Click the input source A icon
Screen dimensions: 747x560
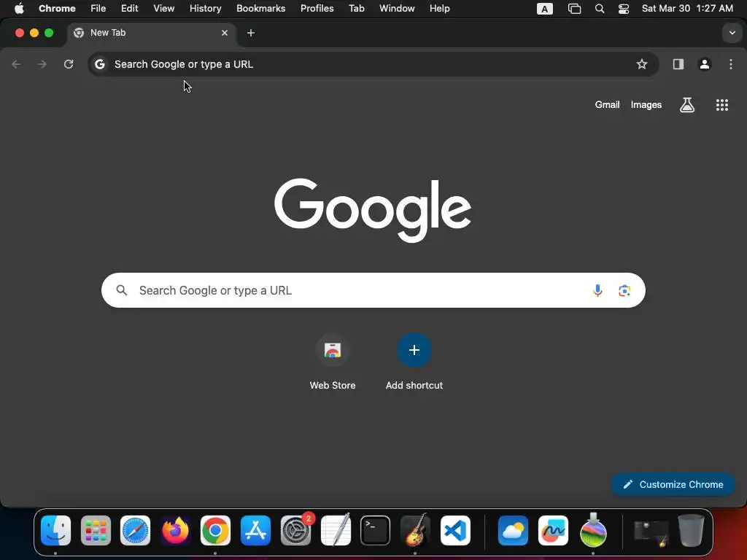544,9
